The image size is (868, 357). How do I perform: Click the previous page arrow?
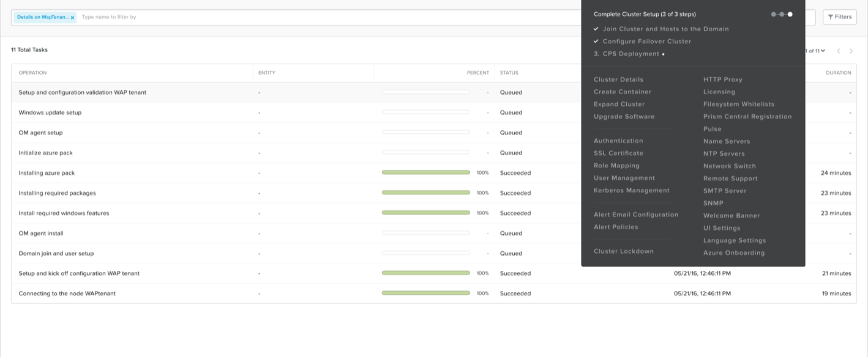(x=839, y=51)
